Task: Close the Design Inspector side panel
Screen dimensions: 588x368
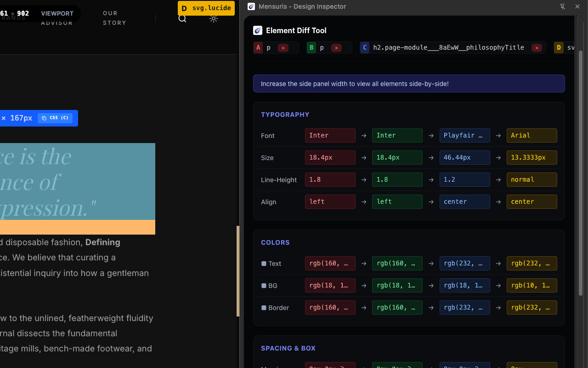Action: click(577, 6)
